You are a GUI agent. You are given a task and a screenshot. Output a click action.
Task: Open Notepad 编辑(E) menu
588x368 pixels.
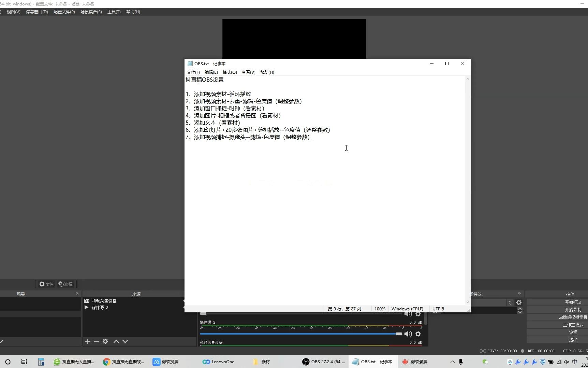(x=211, y=72)
